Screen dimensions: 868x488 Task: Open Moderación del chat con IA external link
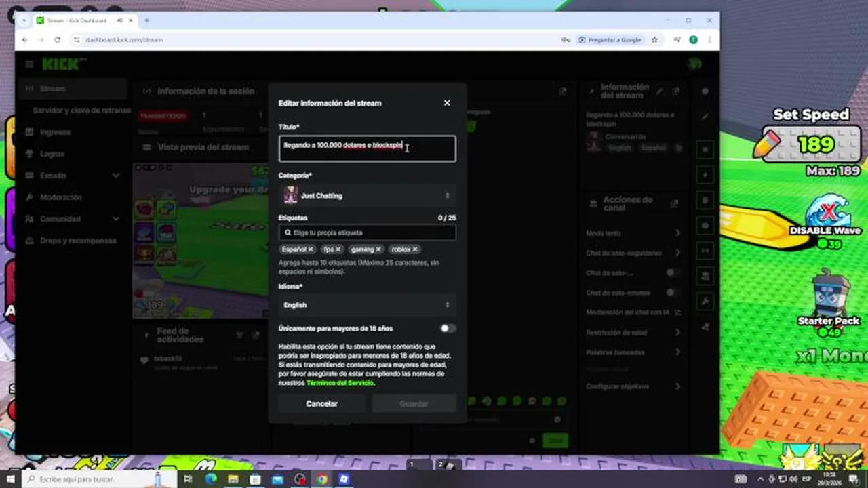click(677, 312)
